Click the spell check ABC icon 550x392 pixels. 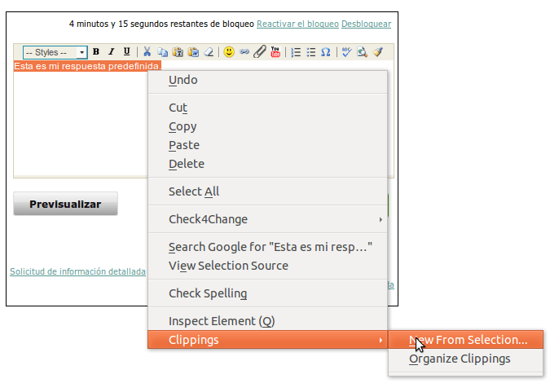[x=346, y=52]
